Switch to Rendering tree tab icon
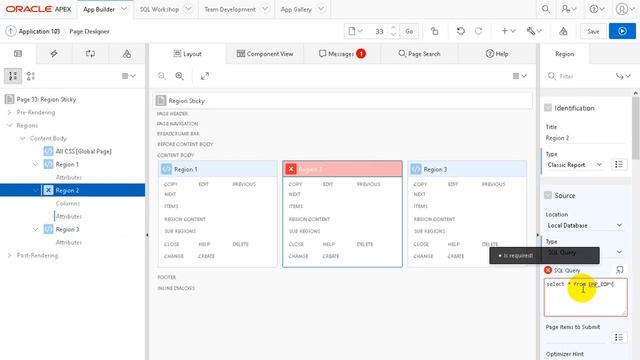640x360 pixels. (x=18, y=53)
